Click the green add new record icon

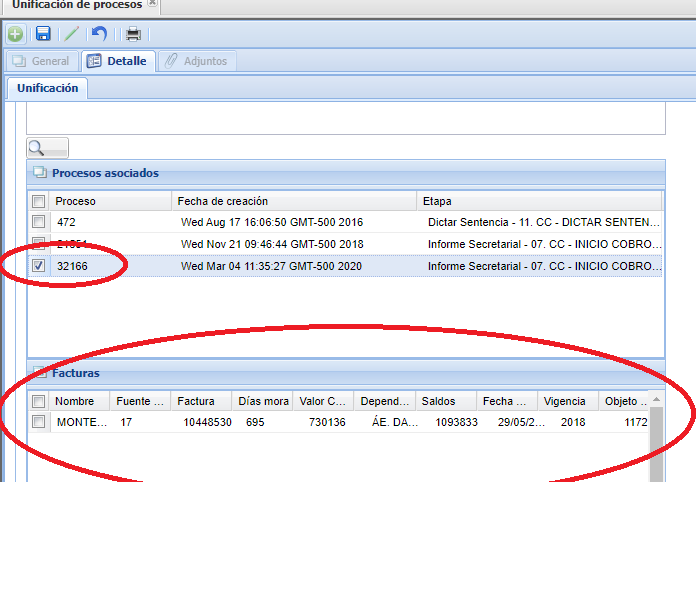pos(16,34)
